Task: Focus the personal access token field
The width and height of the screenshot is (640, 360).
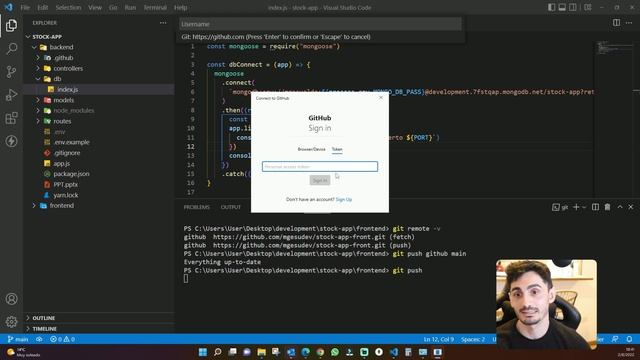Action: click(x=320, y=167)
